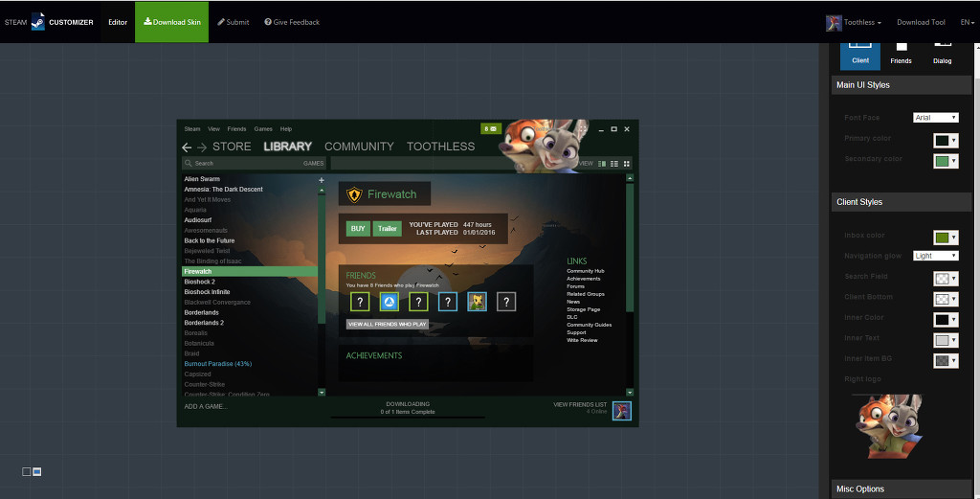980x499 pixels.
Task: Expand the Client Bottom color picker
Action: click(946, 299)
